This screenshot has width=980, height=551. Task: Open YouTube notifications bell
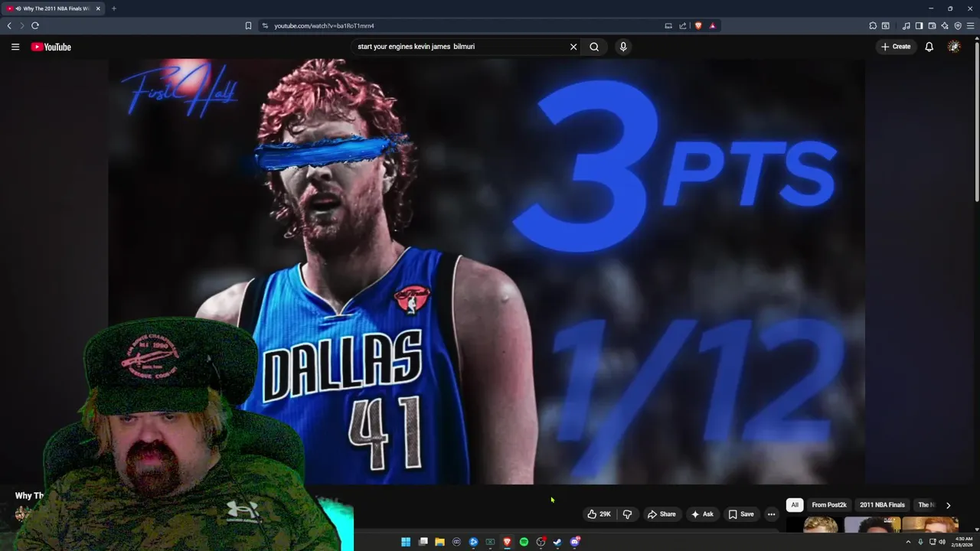(929, 47)
